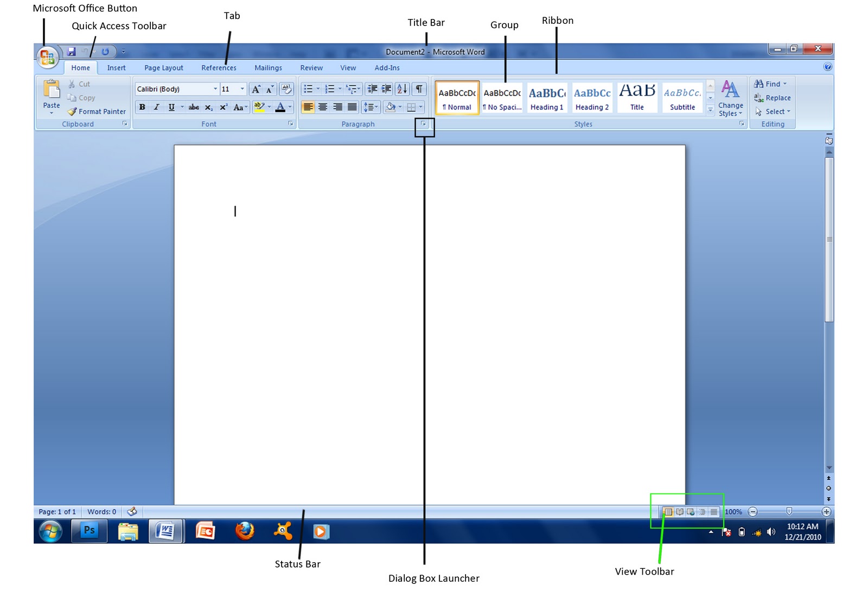The image size is (868, 598).
Task: Open the Calibri (Body) font dropdown
Action: coord(215,89)
